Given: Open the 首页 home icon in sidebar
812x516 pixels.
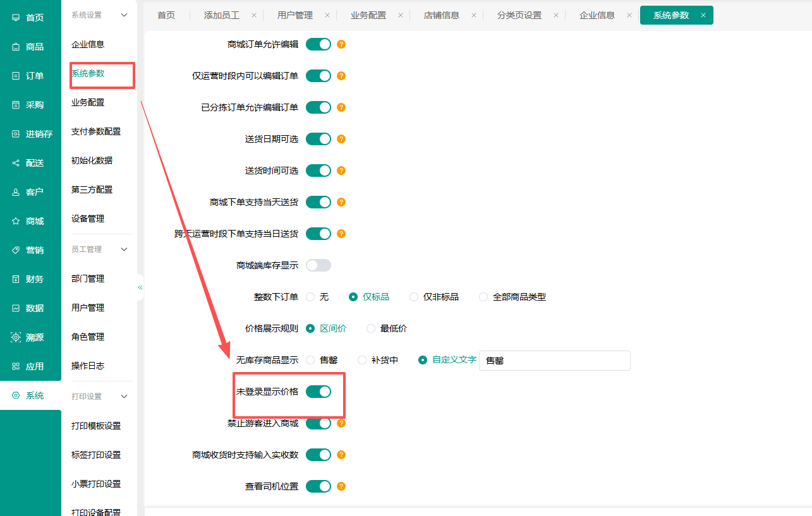Looking at the screenshot, I should click(16, 18).
